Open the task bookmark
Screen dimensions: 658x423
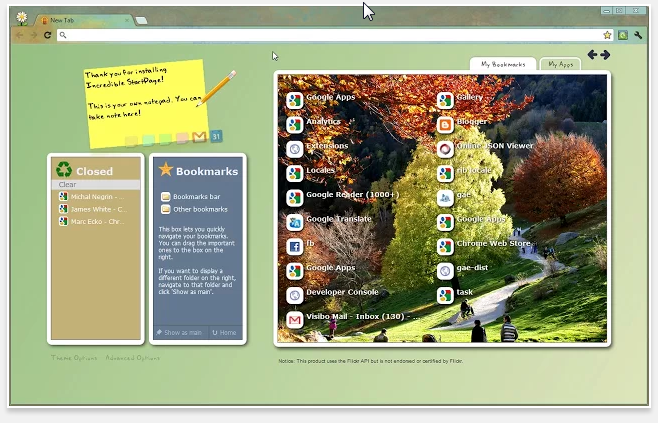(455, 294)
